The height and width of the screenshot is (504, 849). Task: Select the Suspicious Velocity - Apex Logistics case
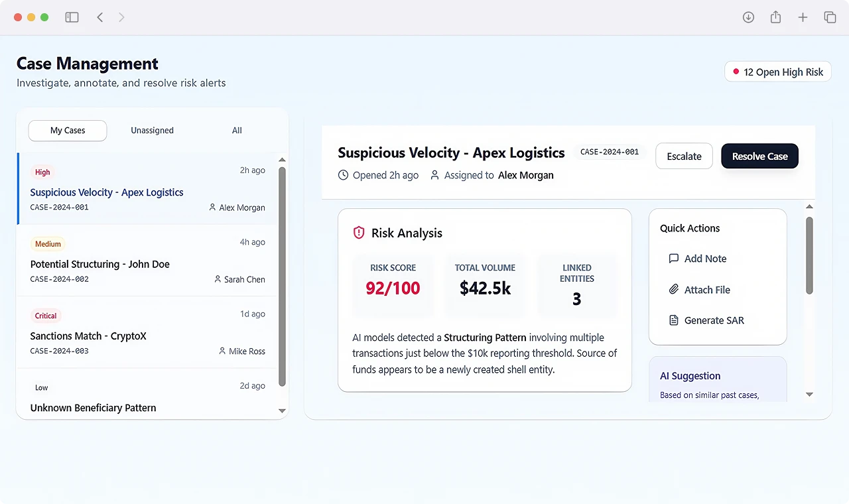[x=147, y=188]
